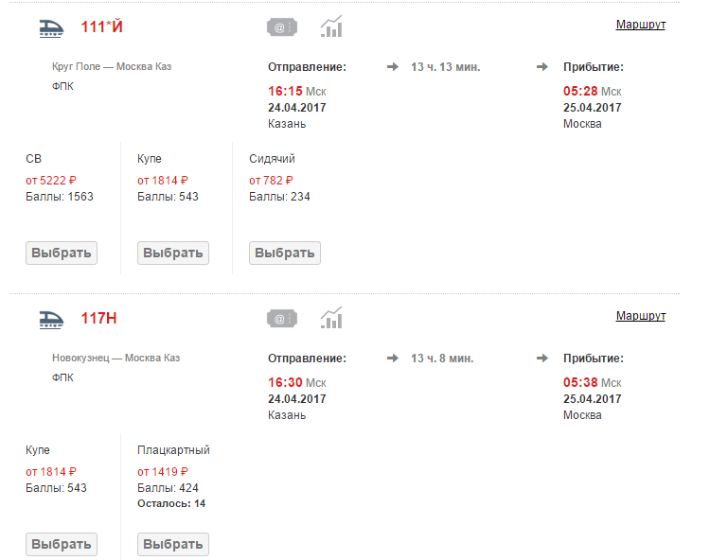
Task: Click the train icon next to 117Н
Action: pyautogui.click(x=51, y=319)
